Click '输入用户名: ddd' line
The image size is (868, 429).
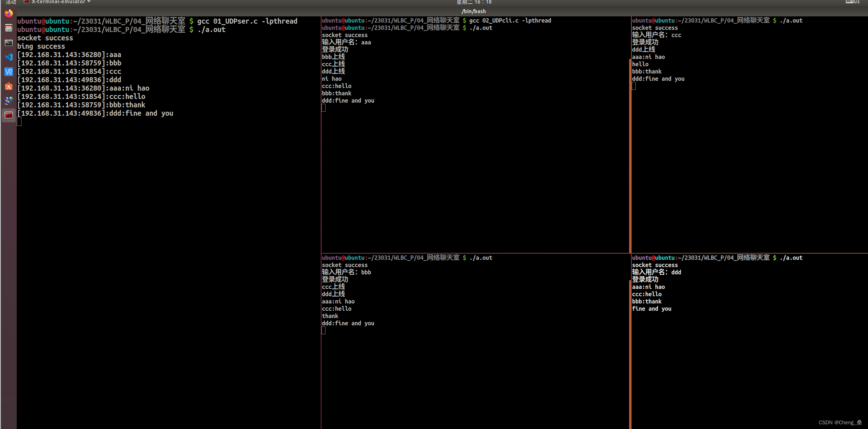tap(656, 272)
